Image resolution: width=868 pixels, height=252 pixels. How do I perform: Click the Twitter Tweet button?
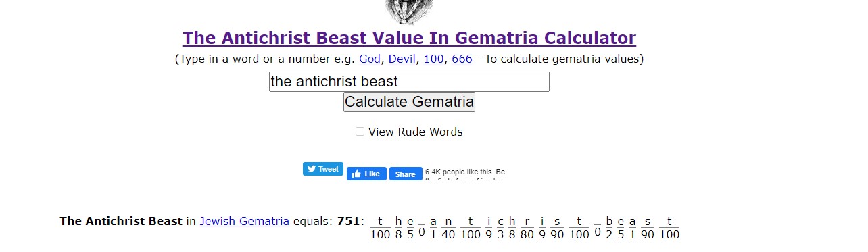pos(323,169)
